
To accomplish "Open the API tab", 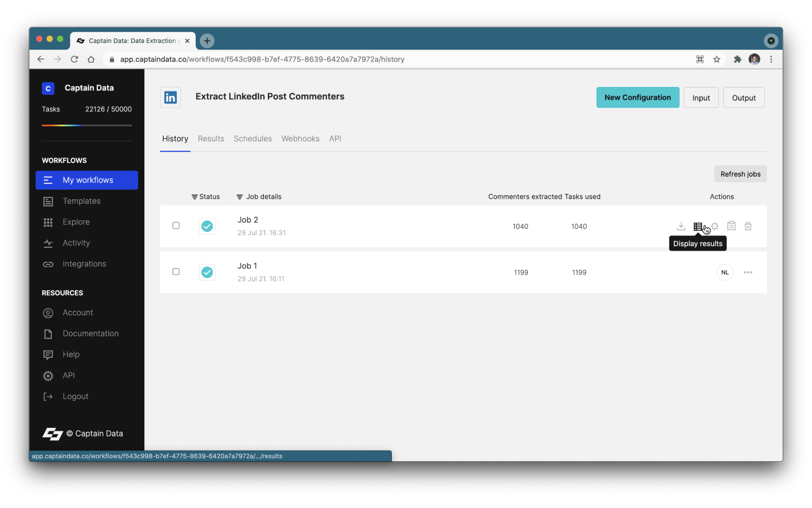I will point(335,139).
